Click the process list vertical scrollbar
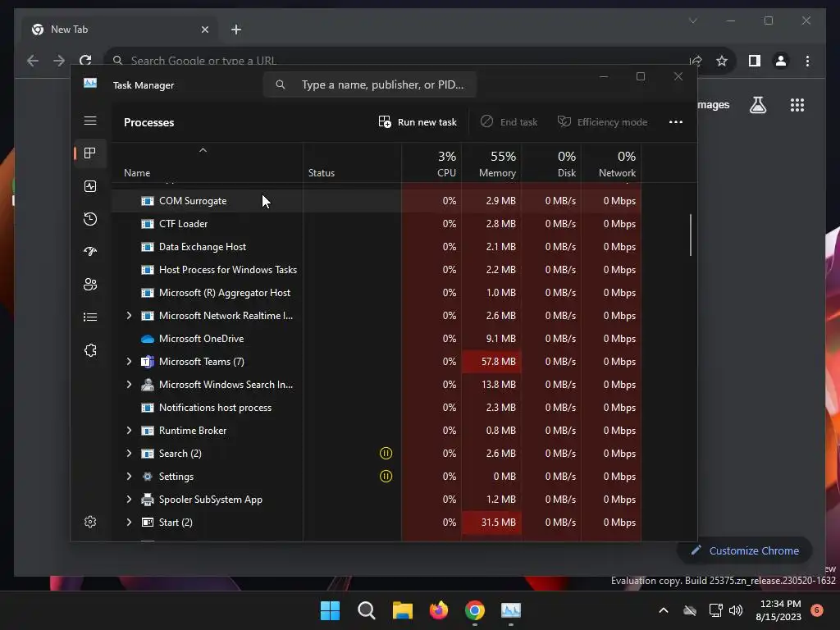 tap(691, 235)
